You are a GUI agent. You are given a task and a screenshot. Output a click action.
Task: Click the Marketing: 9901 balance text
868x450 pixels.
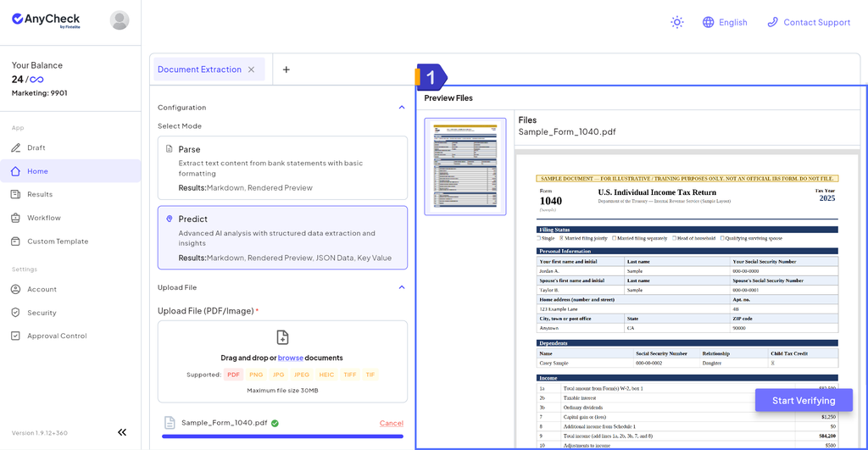click(x=39, y=93)
